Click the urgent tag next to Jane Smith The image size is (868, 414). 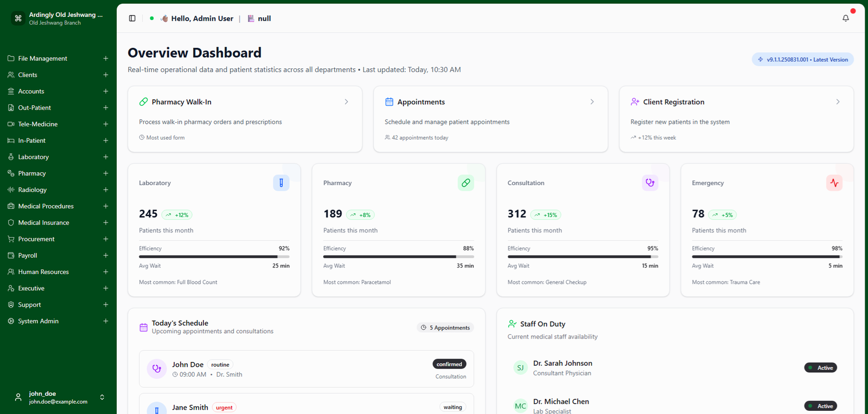pos(224,407)
